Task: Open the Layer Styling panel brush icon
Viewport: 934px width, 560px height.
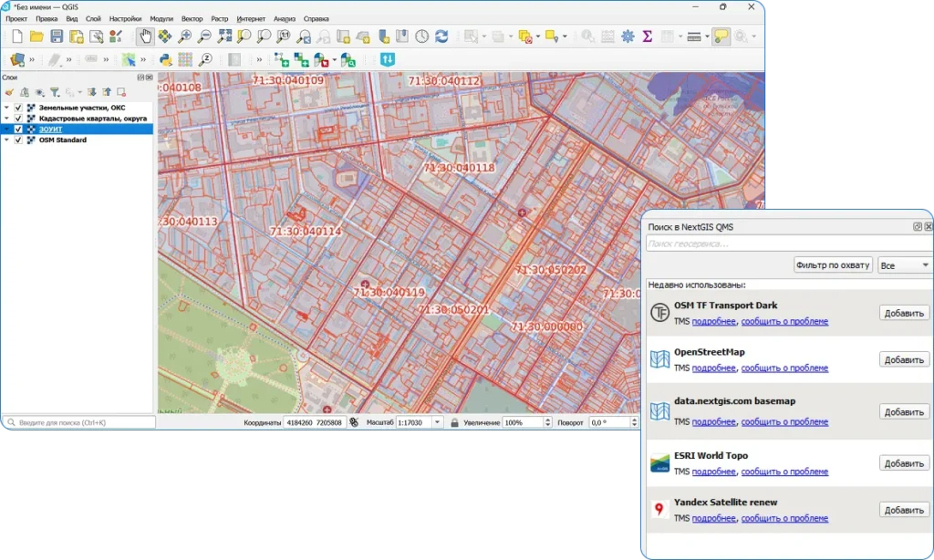Action: point(9,91)
